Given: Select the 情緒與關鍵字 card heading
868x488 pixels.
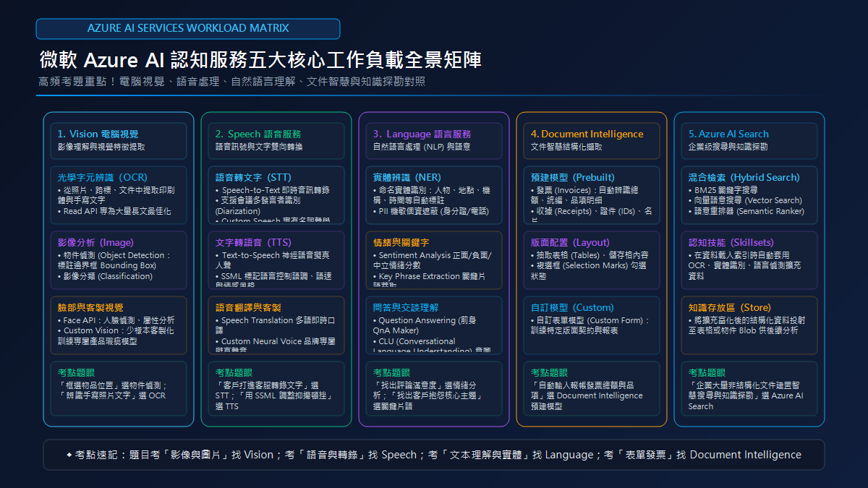Looking at the screenshot, I should pyautogui.click(x=401, y=242).
